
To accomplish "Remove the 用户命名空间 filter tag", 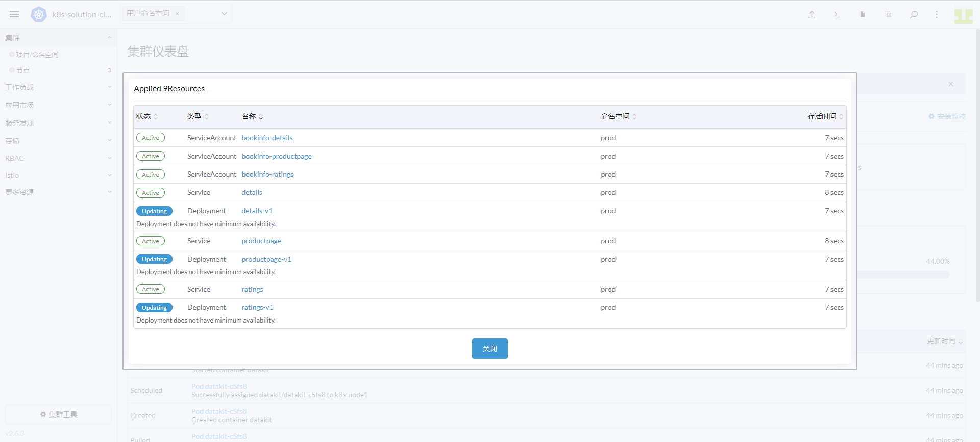I will click(177, 14).
